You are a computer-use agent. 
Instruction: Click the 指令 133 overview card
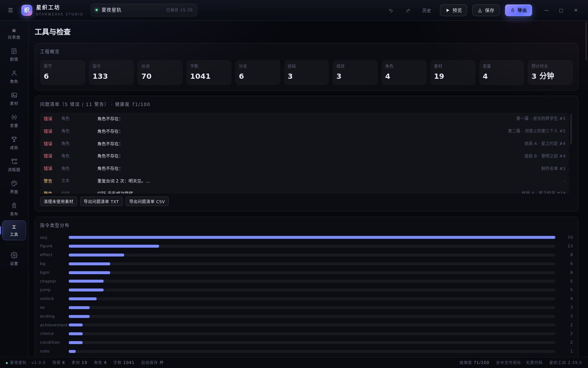111,72
